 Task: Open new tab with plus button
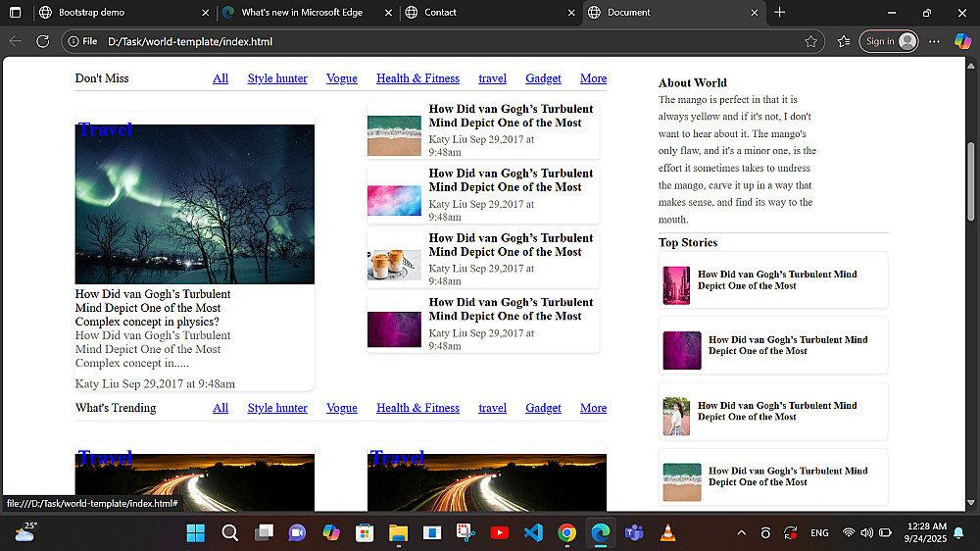click(x=779, y=12)
